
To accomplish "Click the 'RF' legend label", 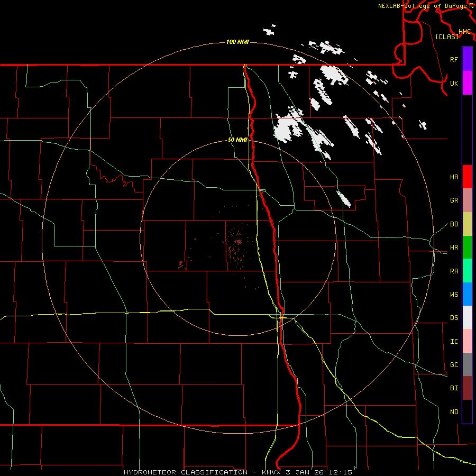I will pos(454,59).
